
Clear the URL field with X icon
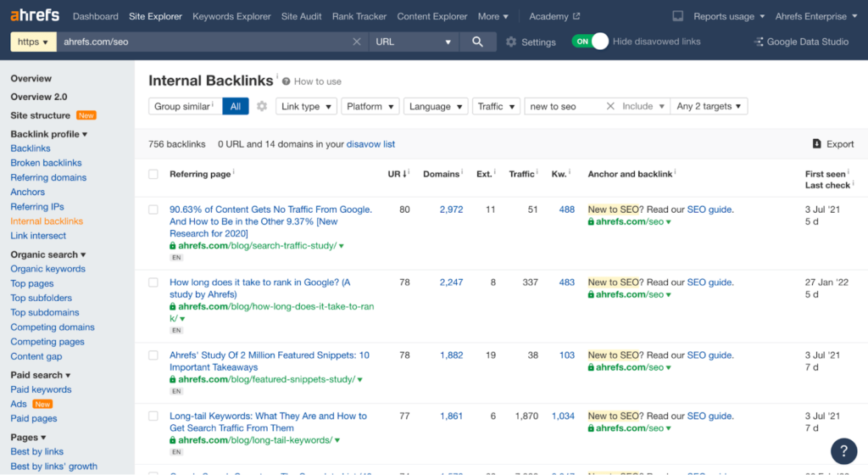[357, 42]
